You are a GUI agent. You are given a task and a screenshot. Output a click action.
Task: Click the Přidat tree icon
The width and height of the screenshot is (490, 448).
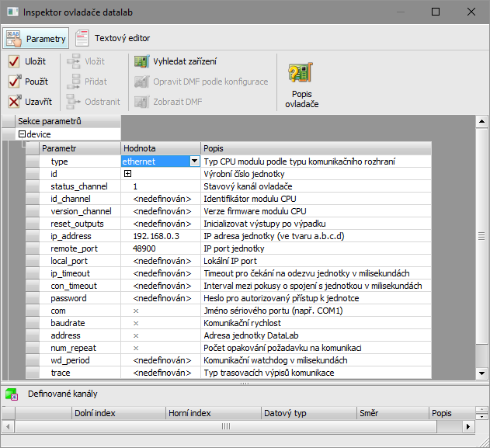74,82
